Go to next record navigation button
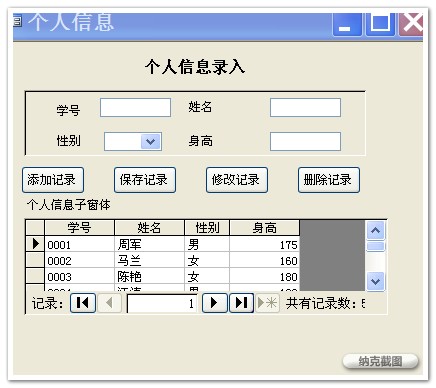 (215, 303)
